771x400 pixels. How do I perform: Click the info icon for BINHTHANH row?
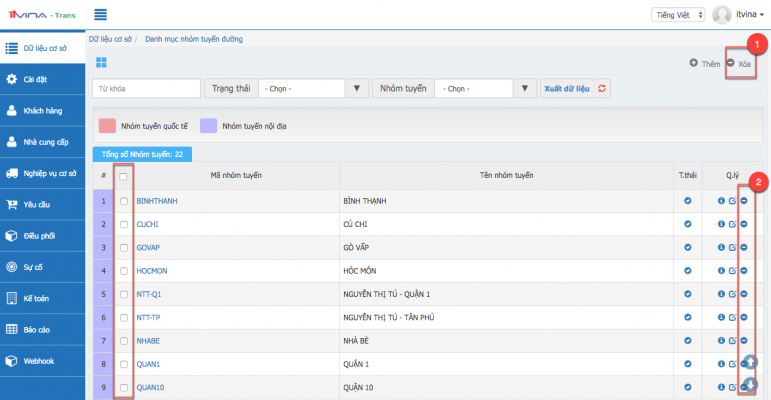pos(721,201)
